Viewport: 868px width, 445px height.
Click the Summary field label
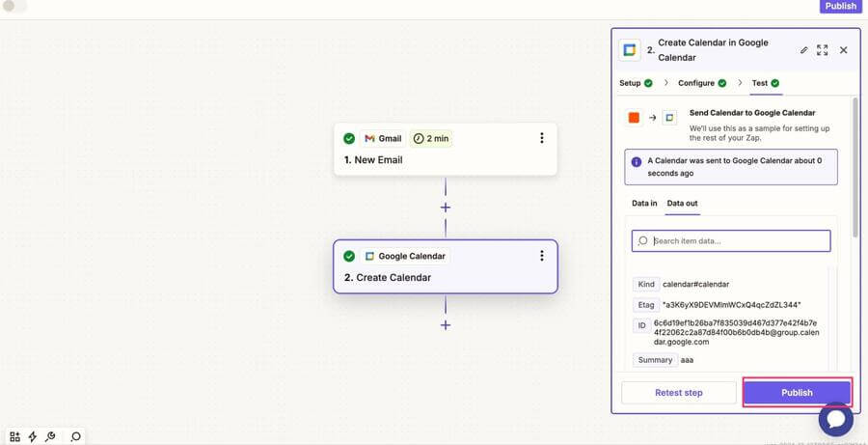click(x=655, y=360)
